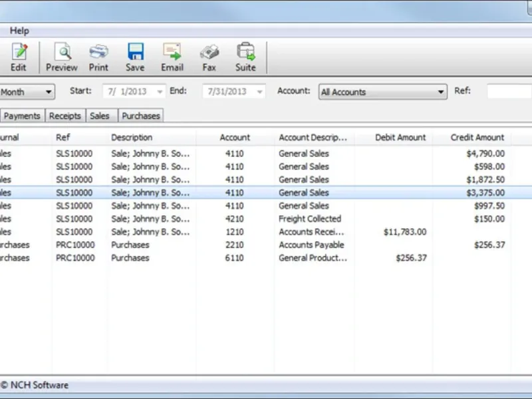Screen dimensions: 532x399
Task: Open the Start date dropdown
Action: click(x=160, y=92)
